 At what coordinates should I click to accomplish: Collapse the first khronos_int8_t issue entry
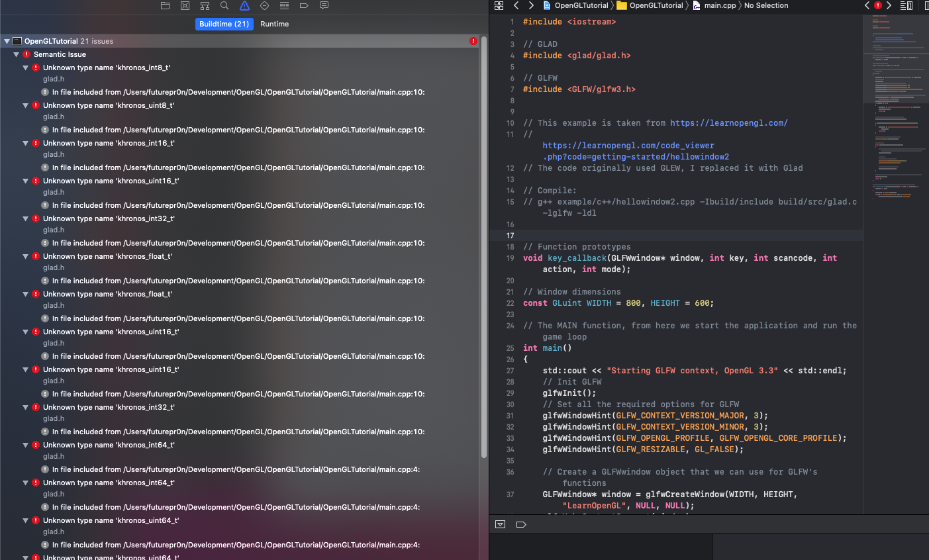pyautogui.click(x=25, y=67)
